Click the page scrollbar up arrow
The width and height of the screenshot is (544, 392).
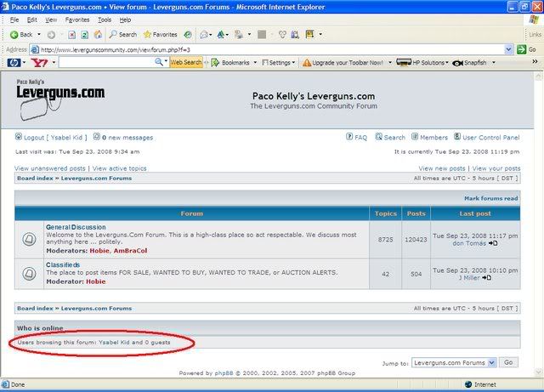538,76
